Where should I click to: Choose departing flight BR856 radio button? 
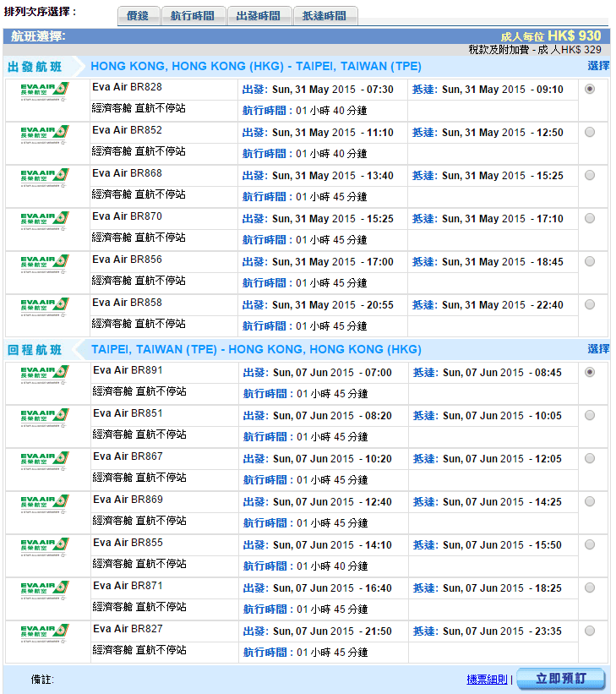(x=589, y=261)
